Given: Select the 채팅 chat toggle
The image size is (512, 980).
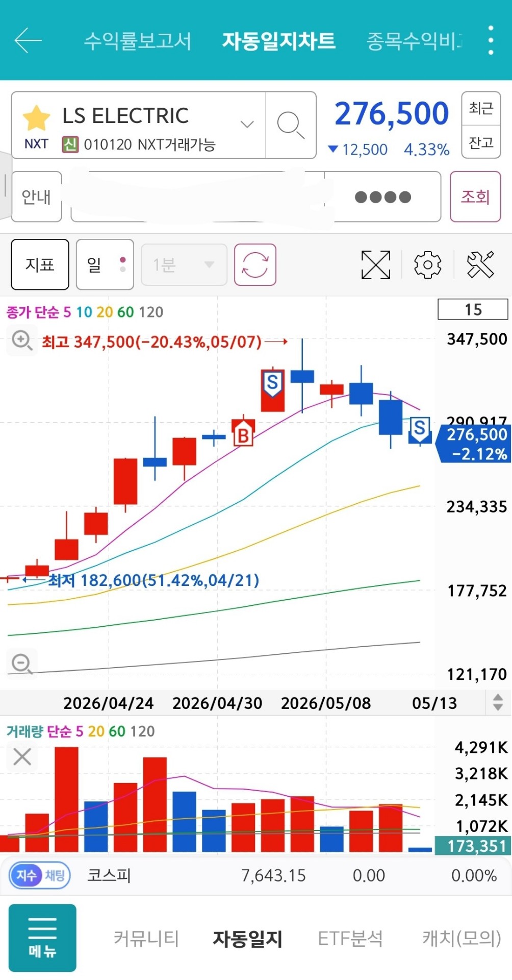Looking at the screenshot, I should point(55,875).
